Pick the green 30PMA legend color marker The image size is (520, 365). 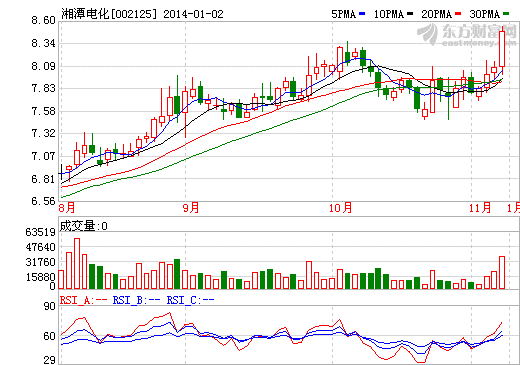506,14
